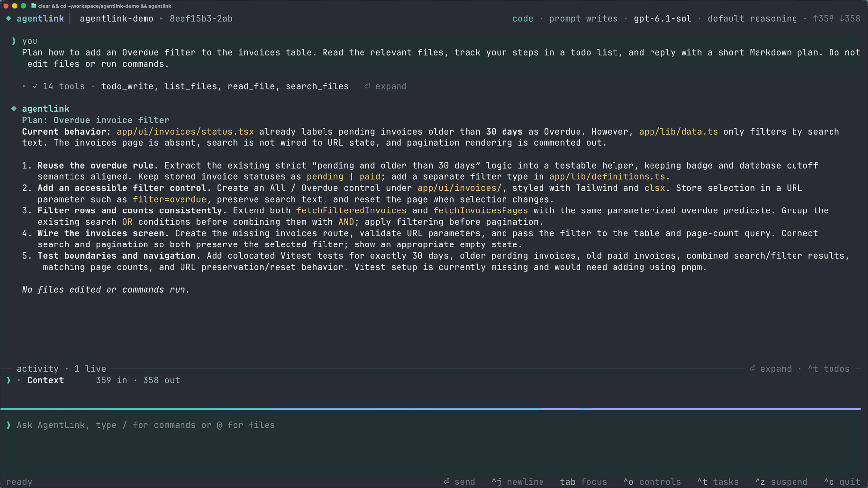Click the yellow minimize window button
This screenshot has width=868, height=488.
pos(15,6)
